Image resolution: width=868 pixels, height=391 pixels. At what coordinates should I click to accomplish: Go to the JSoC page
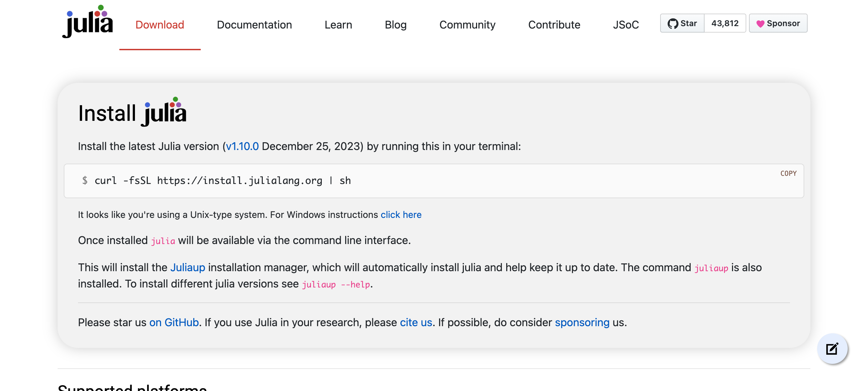click(626, 25)
